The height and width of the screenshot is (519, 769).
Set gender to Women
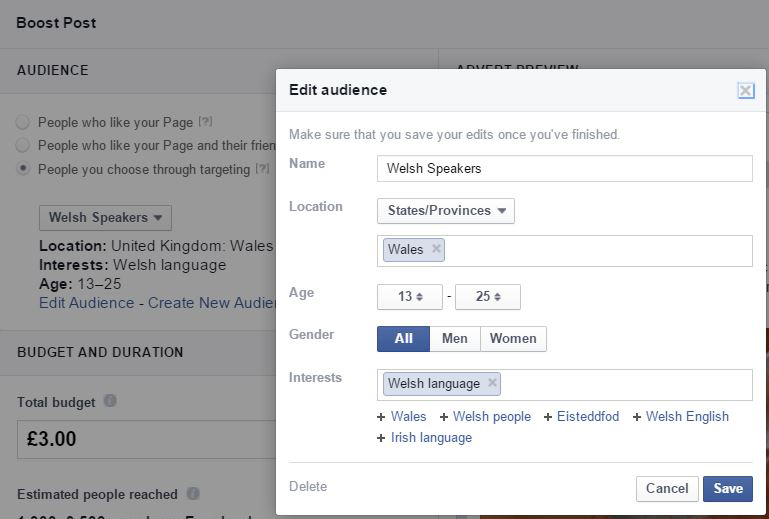pyautogui.click(x=513, y=338)
